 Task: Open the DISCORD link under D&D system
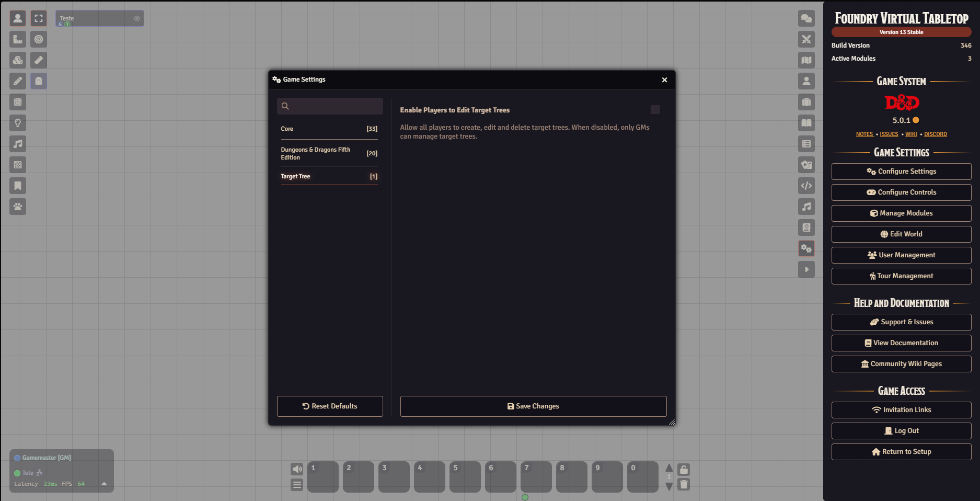tap(935, 134)
